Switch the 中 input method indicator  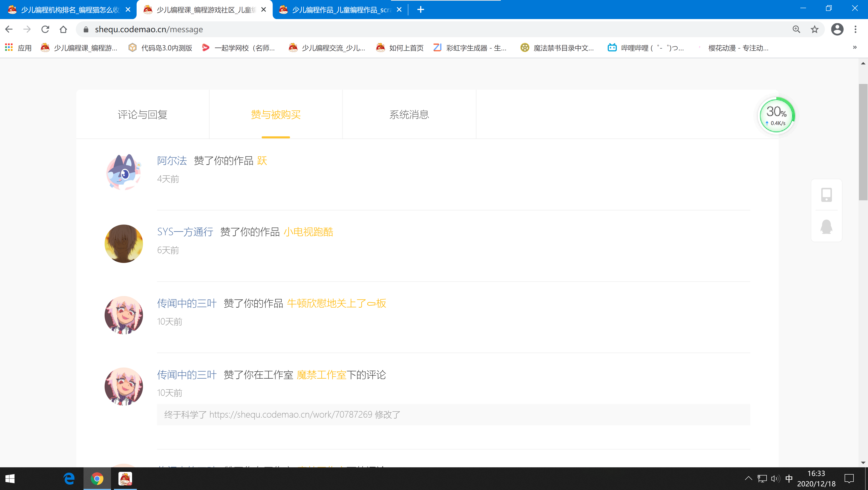coord(789,479)
